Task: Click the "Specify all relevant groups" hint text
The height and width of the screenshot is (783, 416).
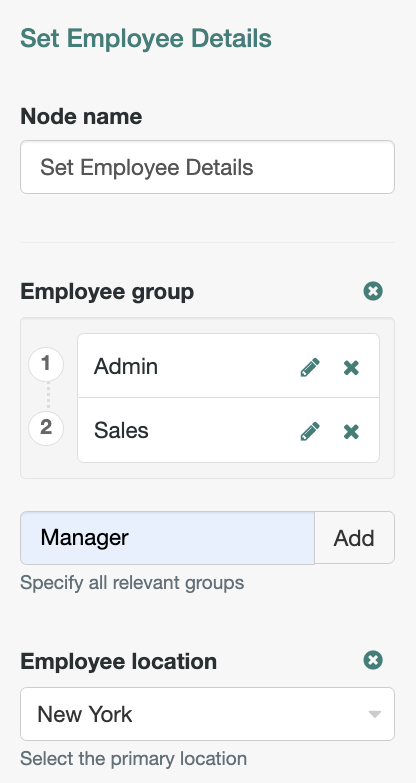Action: click(x=132, y=583)
